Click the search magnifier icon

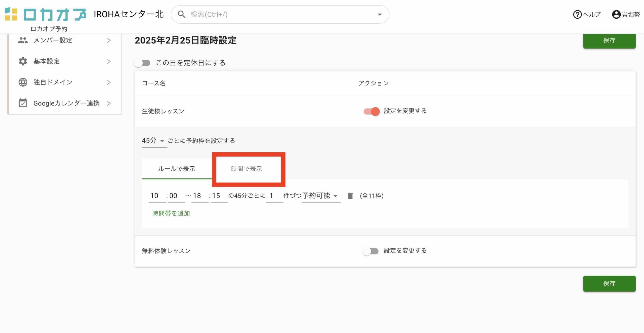(181, 14)
